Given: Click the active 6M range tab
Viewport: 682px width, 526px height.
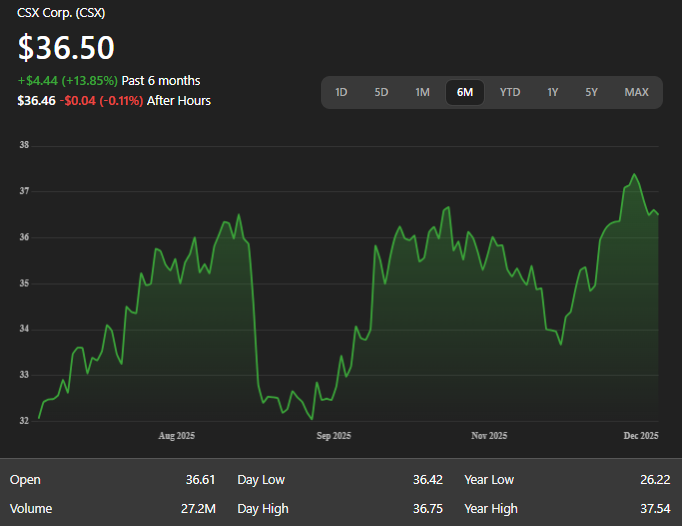Looking at the screenshot, I should pyautogui.click(x=465, y=92).
